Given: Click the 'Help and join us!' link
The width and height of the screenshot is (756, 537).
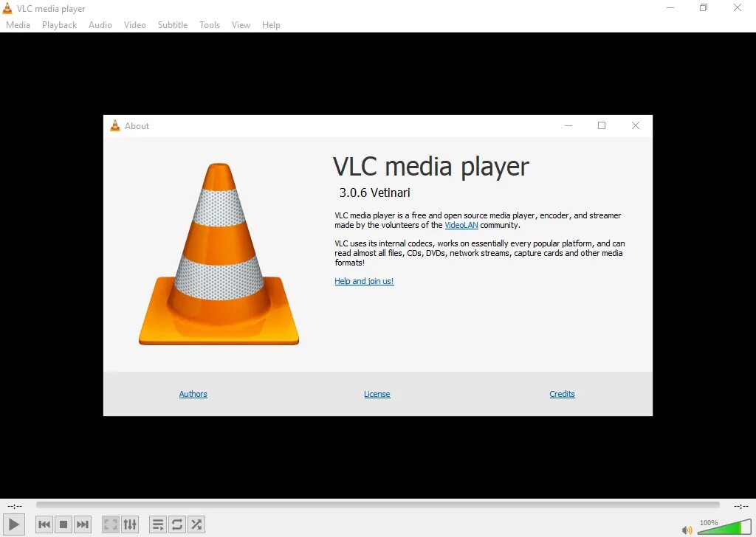Looking at the screenshot, I should 364,281.
